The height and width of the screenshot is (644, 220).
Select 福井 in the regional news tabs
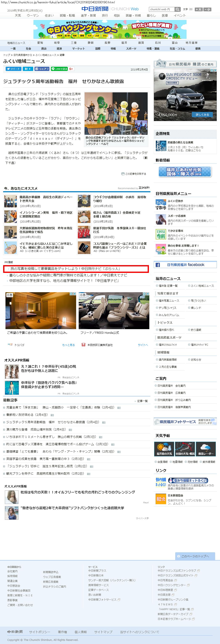pyautogui.click(x=124, y=43)
